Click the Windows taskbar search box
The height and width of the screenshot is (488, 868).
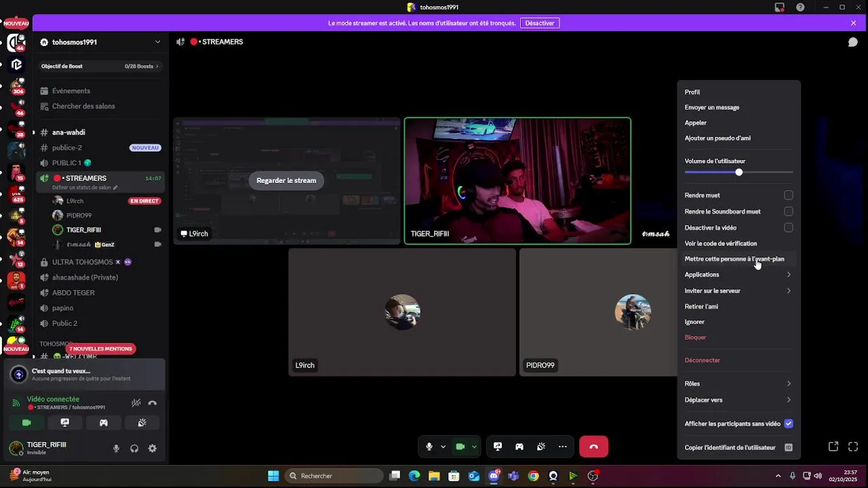(x=334, y=476)
